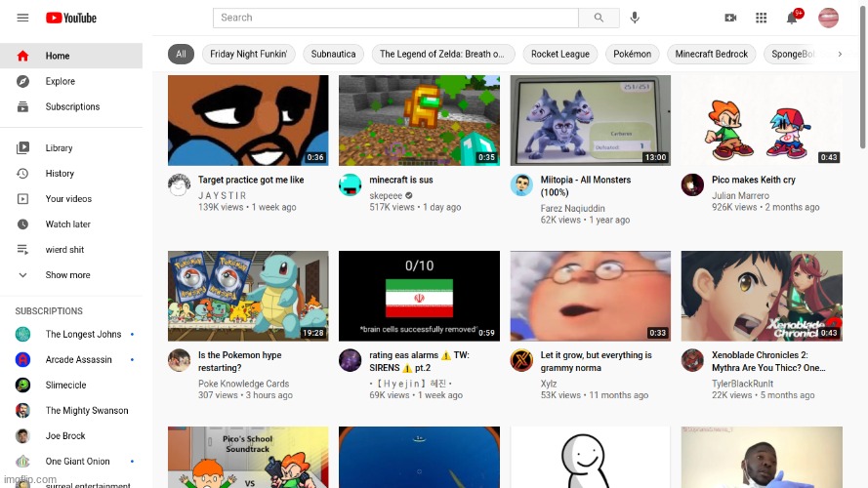Open Hyejin channel avatar
Screen dimensions: 868x488
350,360
